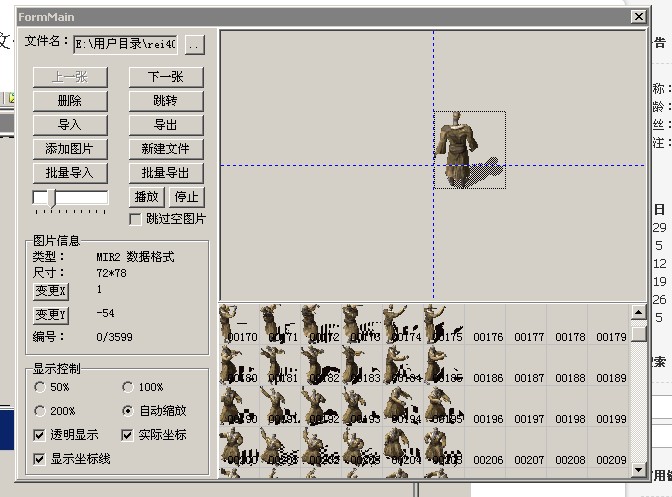Select sprite thumbnail 00170
672x497 pixels.
point(239,324)
